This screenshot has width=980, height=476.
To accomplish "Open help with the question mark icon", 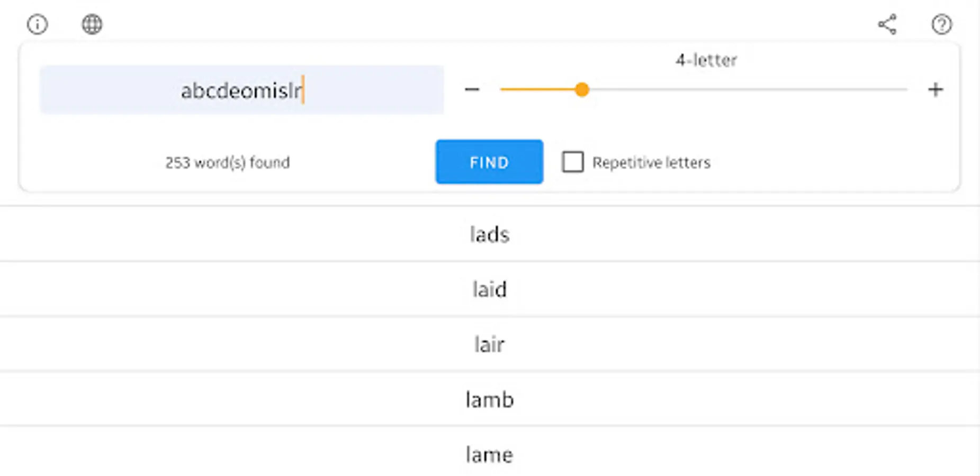I will pos(941,24).
